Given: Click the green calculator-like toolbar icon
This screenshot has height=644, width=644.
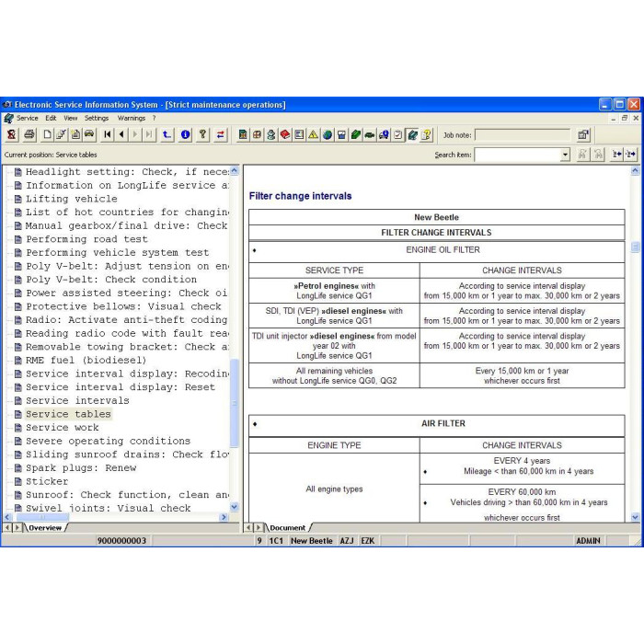Looking at the screenshot, I should [x=243, y=134].
